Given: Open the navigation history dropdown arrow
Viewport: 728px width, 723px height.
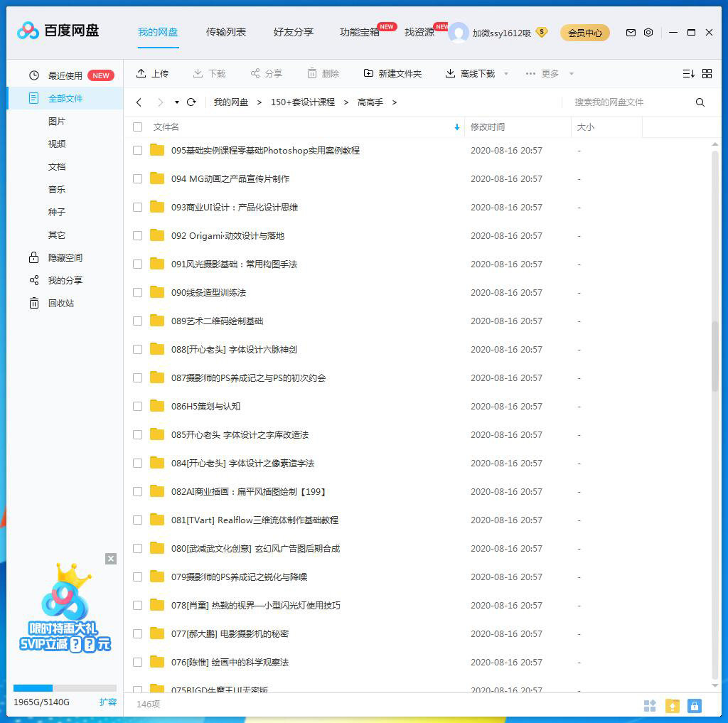Looking at the screenshot, I should 176,102.
